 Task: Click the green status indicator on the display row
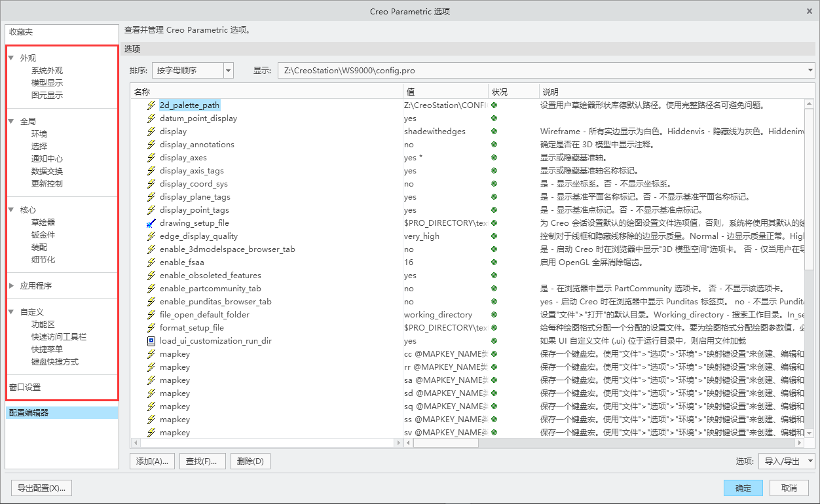tap(495, 132)
